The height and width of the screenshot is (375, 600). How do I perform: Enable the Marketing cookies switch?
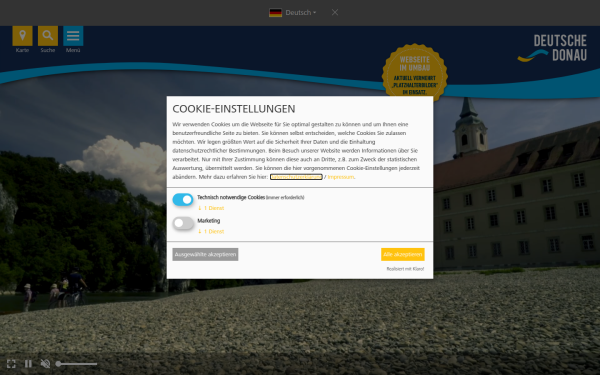pos(183,223)
